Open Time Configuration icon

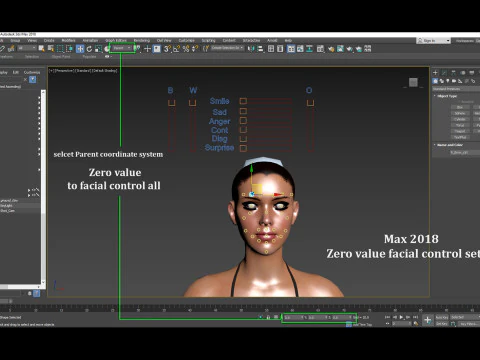tap(416, 323)
